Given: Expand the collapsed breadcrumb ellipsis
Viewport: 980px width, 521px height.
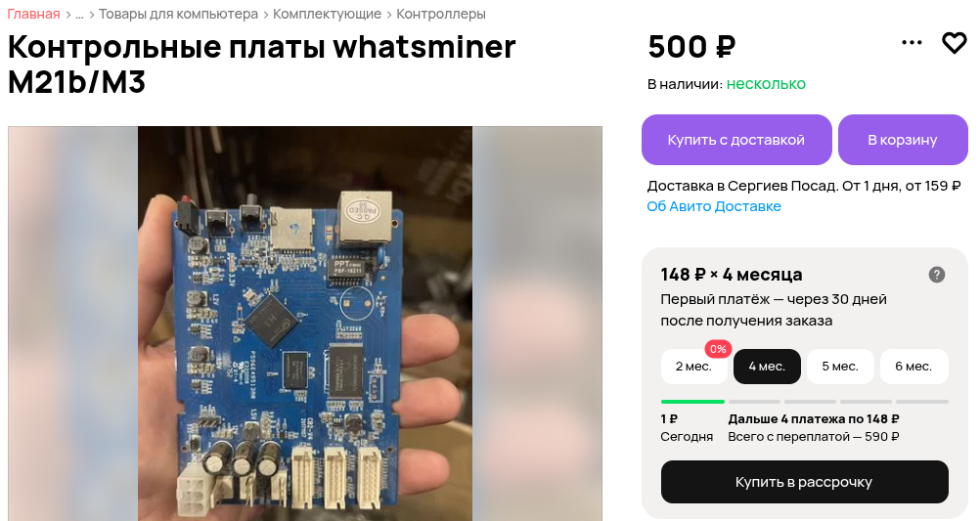Looking at the screenshot, I should coord(79,15).
